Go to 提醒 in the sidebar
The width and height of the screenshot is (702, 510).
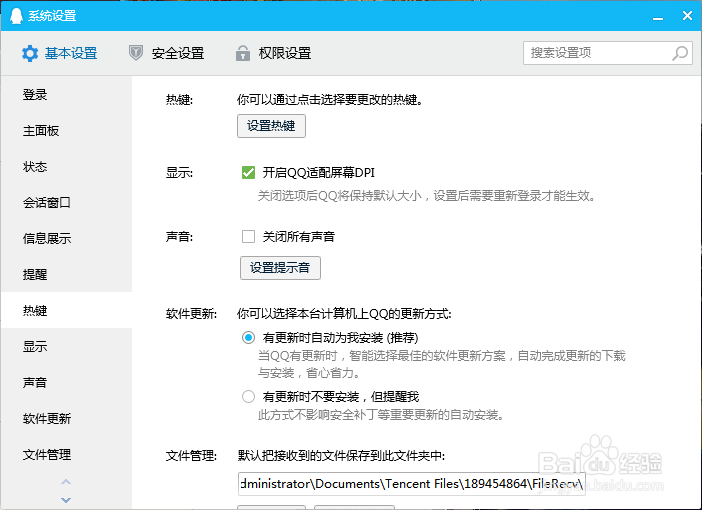[x=66, y=274]
